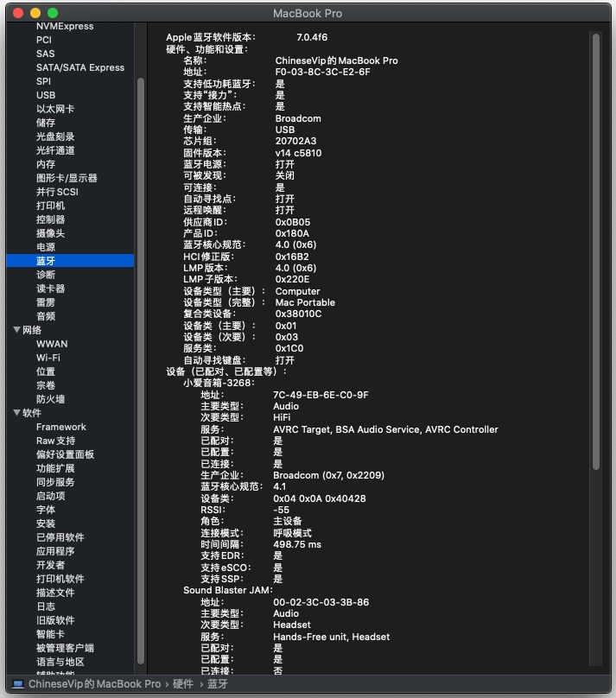Click the chipset value 20702A3
Screen dimensions: 616x698
pos(296,141)
